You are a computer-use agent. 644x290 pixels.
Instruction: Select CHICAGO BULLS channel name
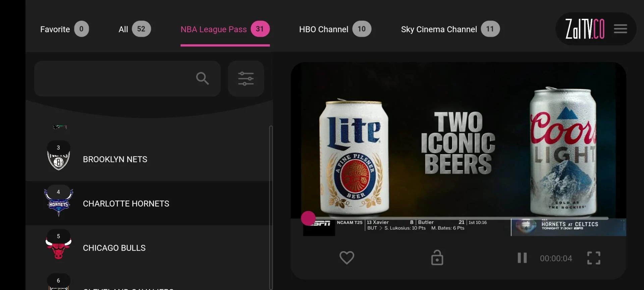(x=114, y=248)
